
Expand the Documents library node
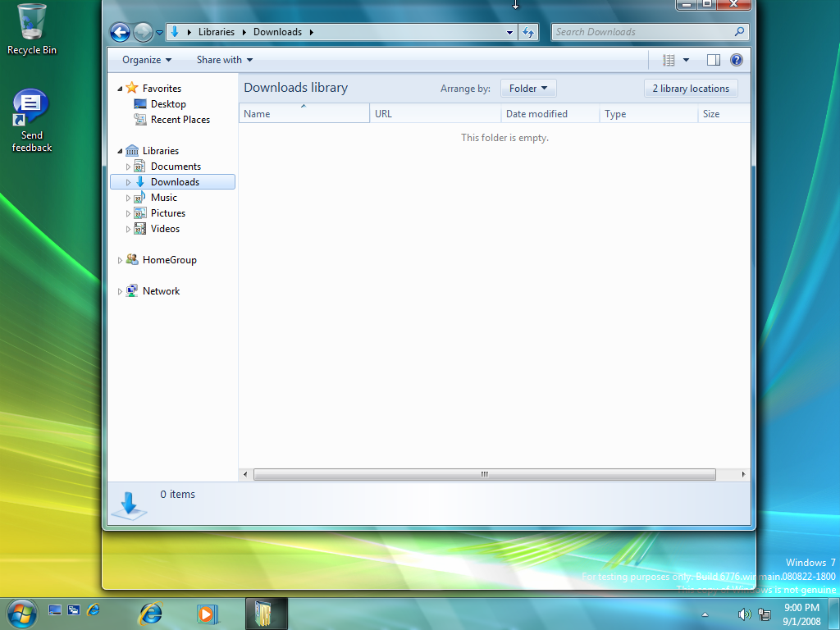(x=128, y=167)
